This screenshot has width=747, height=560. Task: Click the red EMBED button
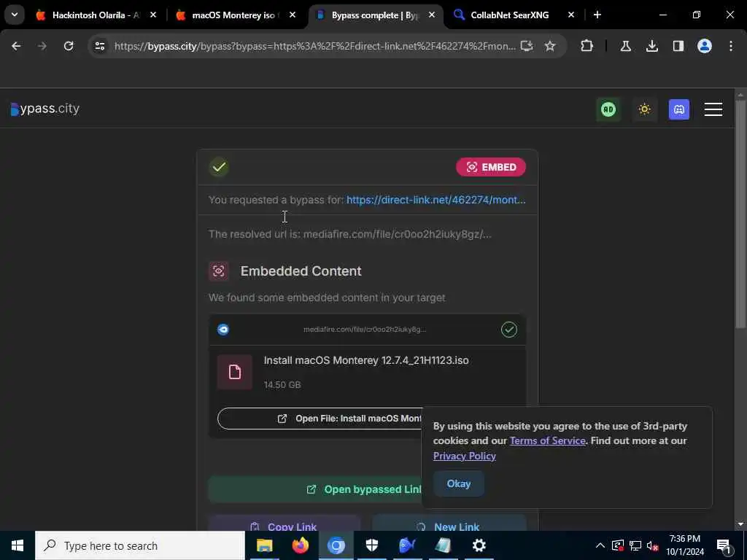[x=491, y=167]
